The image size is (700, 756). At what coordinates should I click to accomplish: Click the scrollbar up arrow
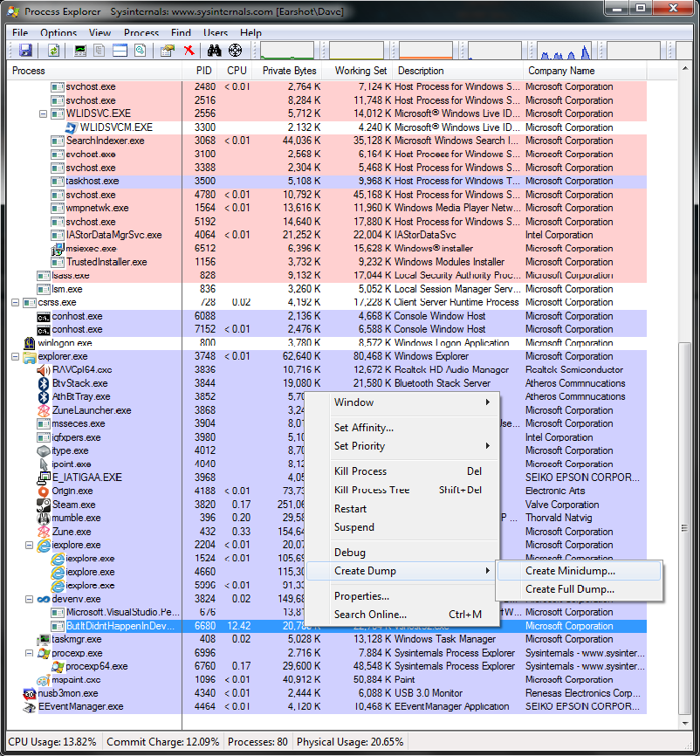coord(684,69)
